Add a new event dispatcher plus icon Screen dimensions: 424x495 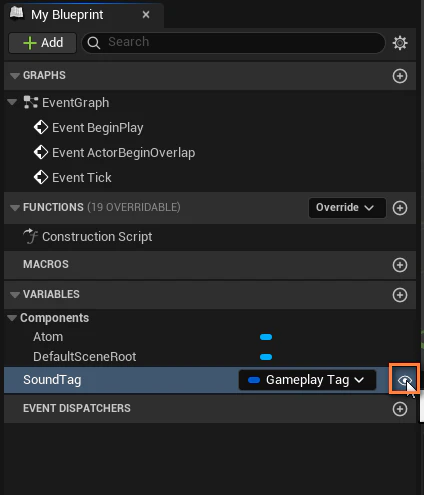pyautogui.click(x=400, y=409)
